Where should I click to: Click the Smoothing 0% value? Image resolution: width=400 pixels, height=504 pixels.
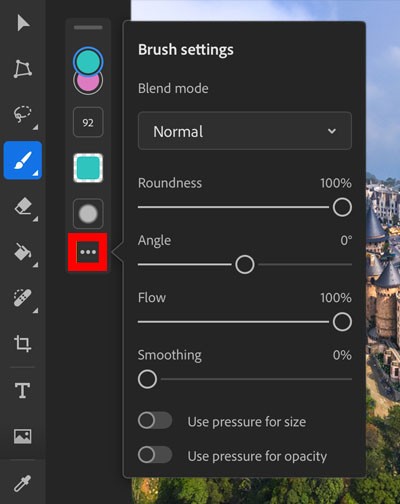342,355
